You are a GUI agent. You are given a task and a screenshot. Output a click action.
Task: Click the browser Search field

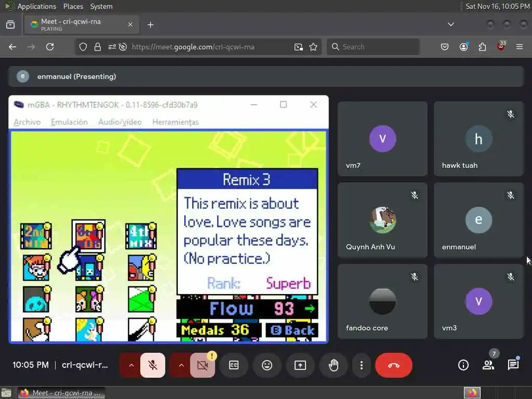coord(373,47)
